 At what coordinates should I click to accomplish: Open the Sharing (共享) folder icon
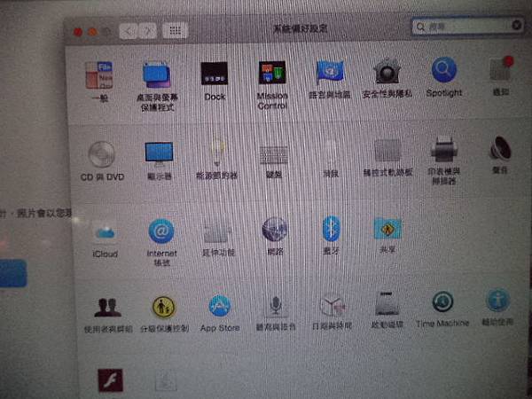click(x=387, y=229)
